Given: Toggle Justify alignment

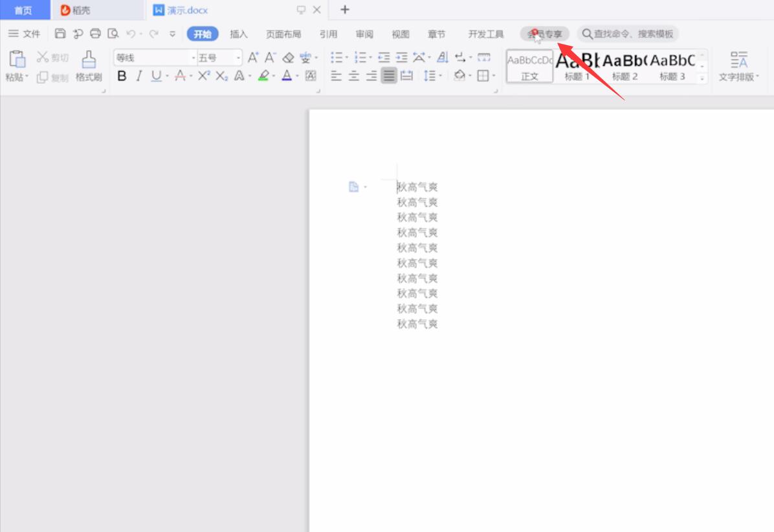Looking at the screenshot, I should pos(389,76).
